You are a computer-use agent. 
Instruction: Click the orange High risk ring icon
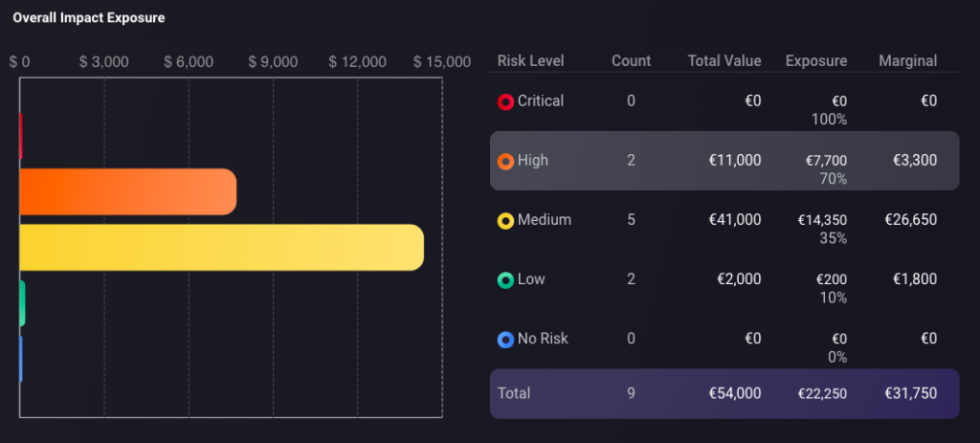pyautogui.click(x=505, y=161)
